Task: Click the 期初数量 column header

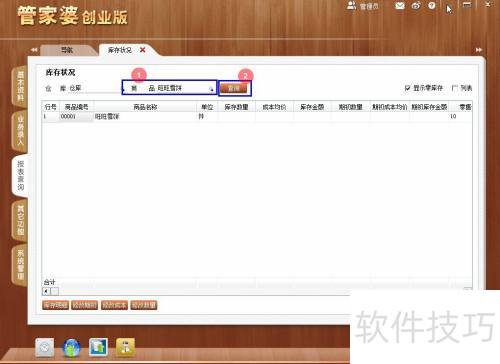Action: tap(351, 107)
